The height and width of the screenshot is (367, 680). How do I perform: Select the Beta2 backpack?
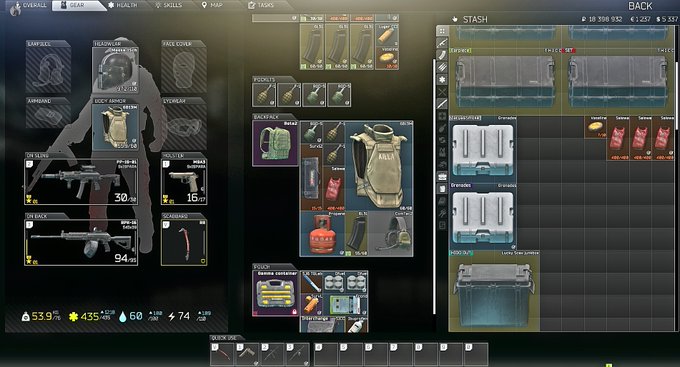(275, 144)
